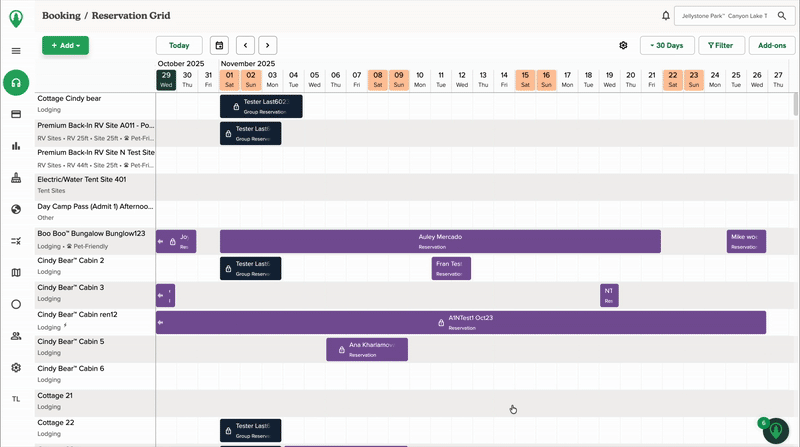Go to previous date range arrow

(245, 45)
